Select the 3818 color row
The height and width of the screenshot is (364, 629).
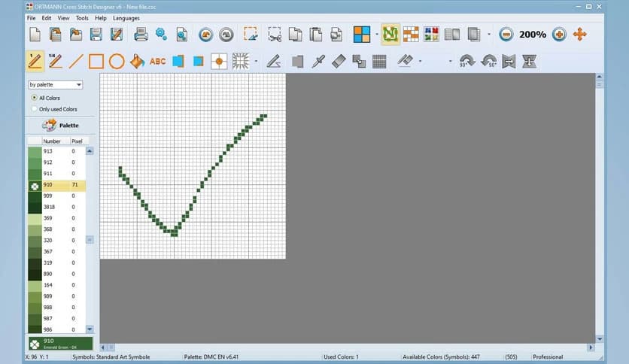56,208
